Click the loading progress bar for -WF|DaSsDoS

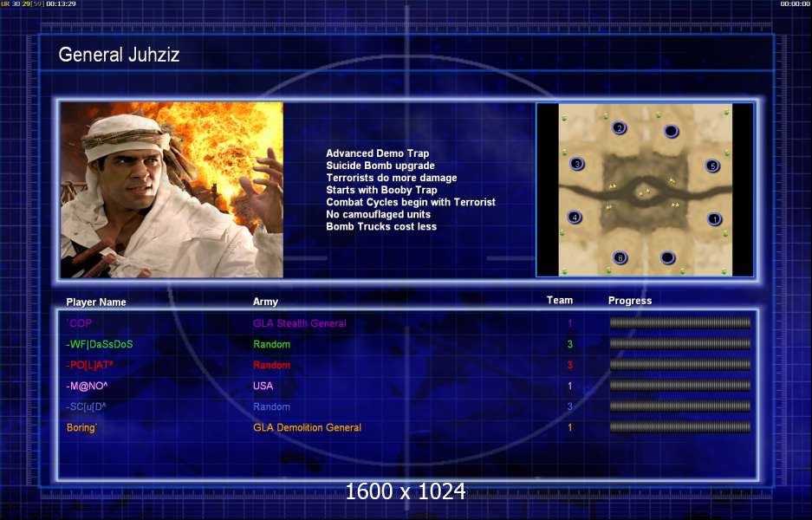(680, 344)
